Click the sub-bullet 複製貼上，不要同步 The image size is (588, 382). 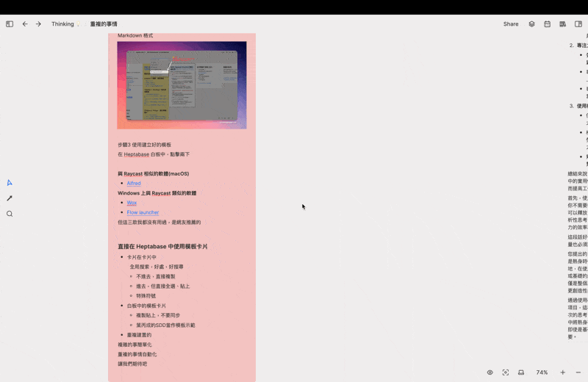(x=158, y=315)
